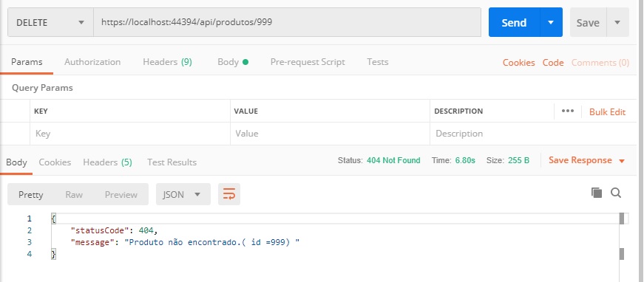This screenshot has height=282, width=644.
Task: Click the request URL field
Action: (287, 23)
